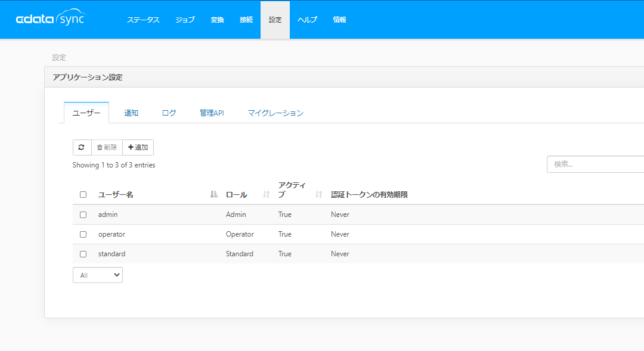The image size is (644, 351).
Task: Open the 管理API tab
Action: pyautogui.click(x=212, y=113)
